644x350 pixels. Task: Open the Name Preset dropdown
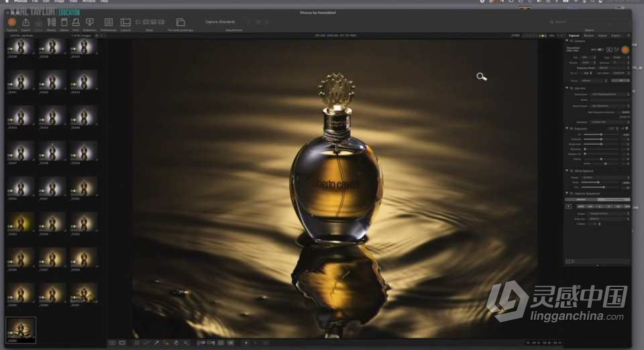click(610, 106)
